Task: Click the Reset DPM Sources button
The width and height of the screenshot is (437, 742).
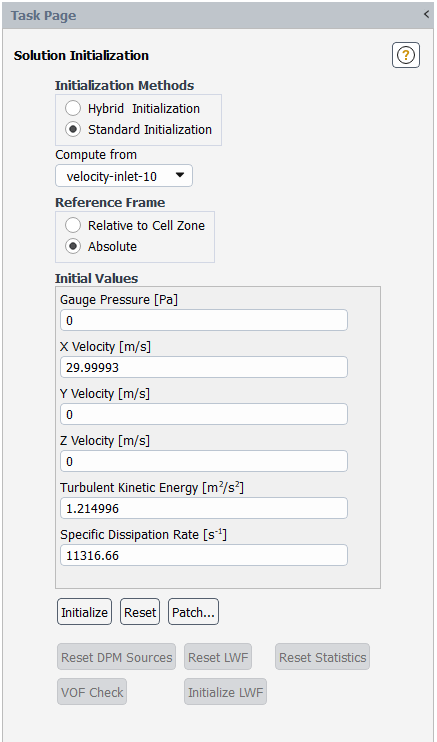Action: click(x=116, y=657)
